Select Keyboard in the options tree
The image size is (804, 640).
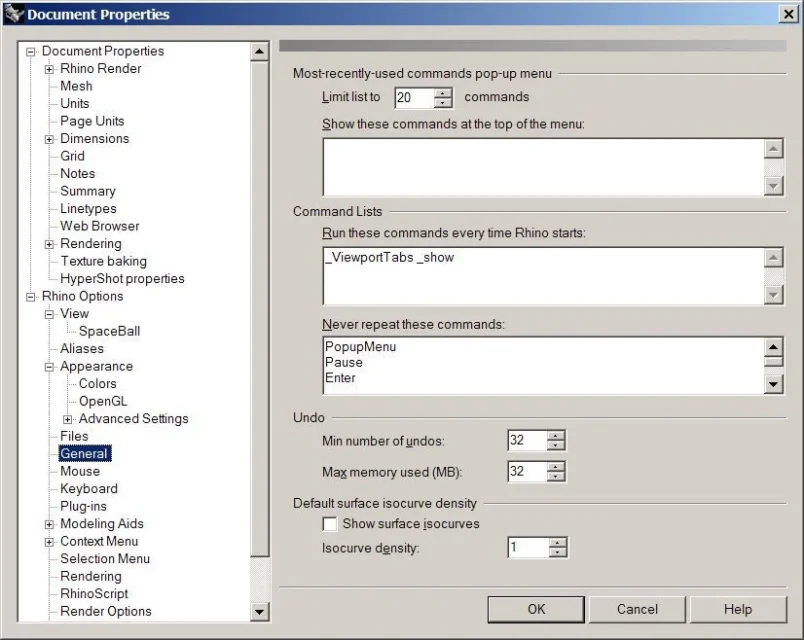click(x=89, y=488)
